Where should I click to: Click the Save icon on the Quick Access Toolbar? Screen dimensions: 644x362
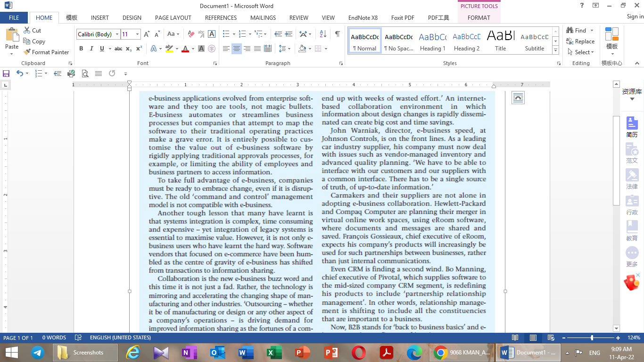(x=6, y=74)
